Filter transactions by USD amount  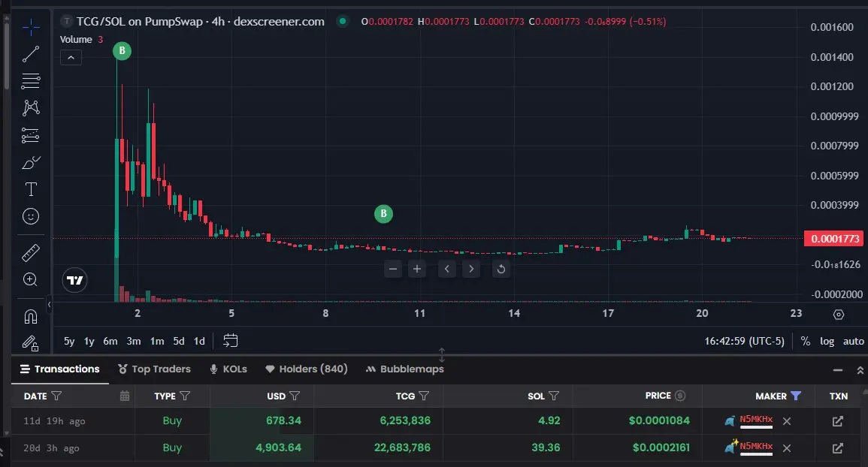295,396
